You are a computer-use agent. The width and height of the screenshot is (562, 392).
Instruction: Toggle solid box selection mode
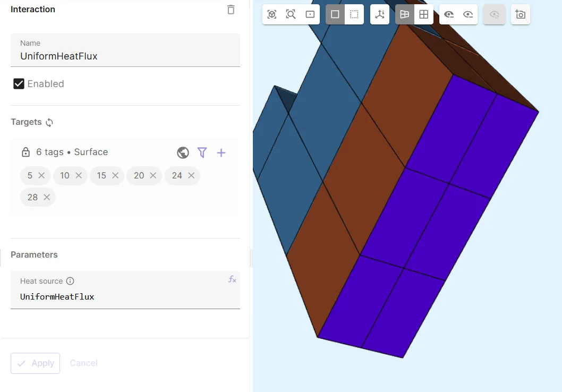click(335, 15)
